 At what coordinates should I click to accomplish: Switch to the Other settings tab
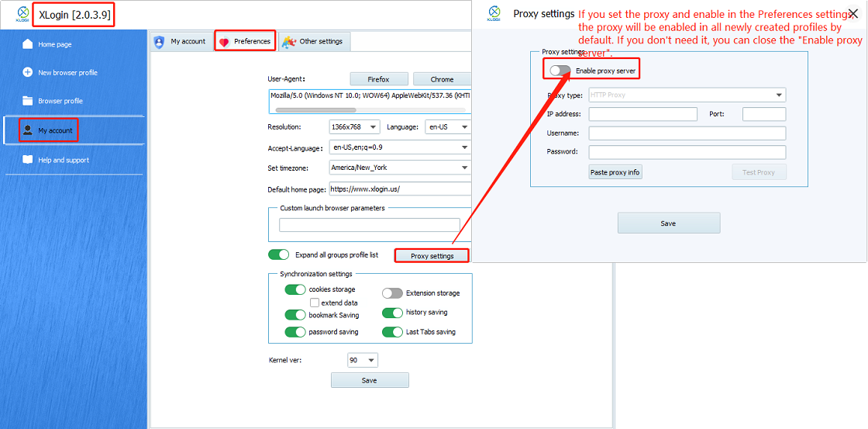point(315,42)
